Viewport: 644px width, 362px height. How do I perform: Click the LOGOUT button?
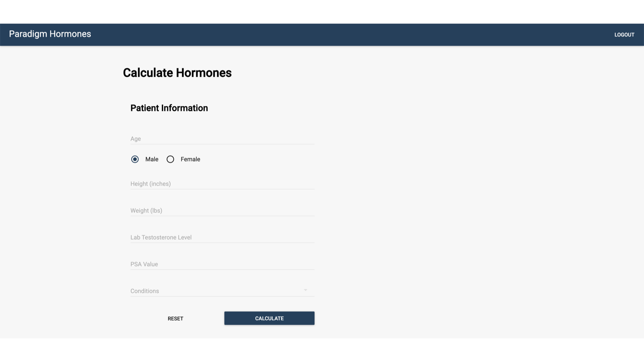pos(624,35)
